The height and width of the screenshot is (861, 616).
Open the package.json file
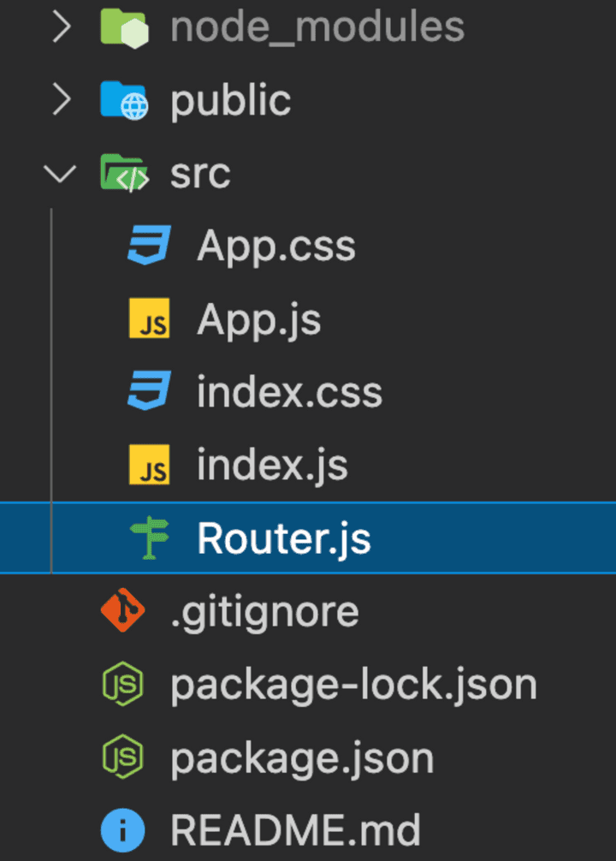click(301, 758)
